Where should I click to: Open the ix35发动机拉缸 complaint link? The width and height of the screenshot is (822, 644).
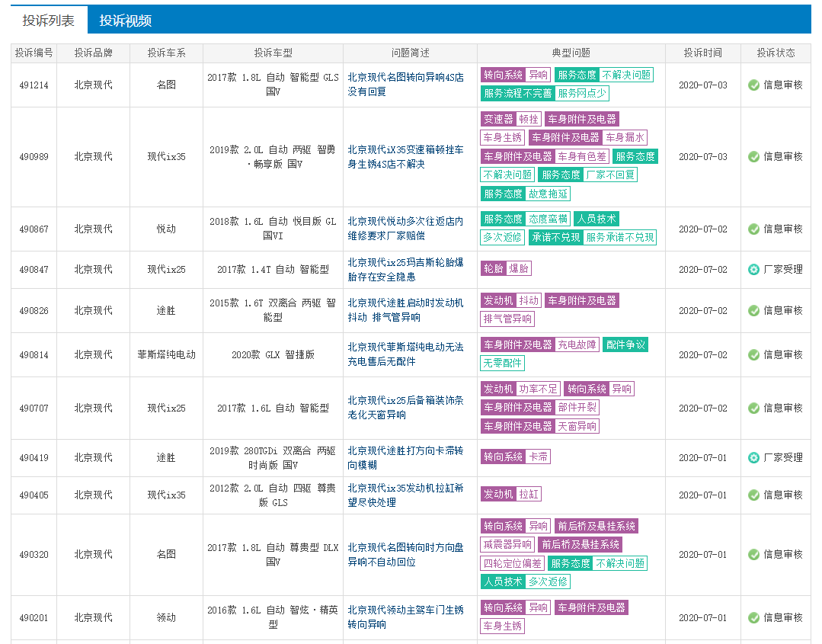405,495
